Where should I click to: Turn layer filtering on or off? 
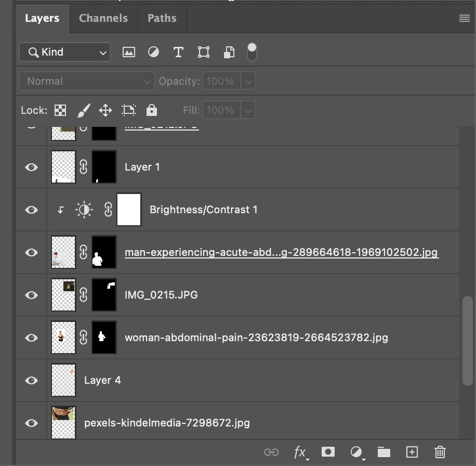click(252, 52)
